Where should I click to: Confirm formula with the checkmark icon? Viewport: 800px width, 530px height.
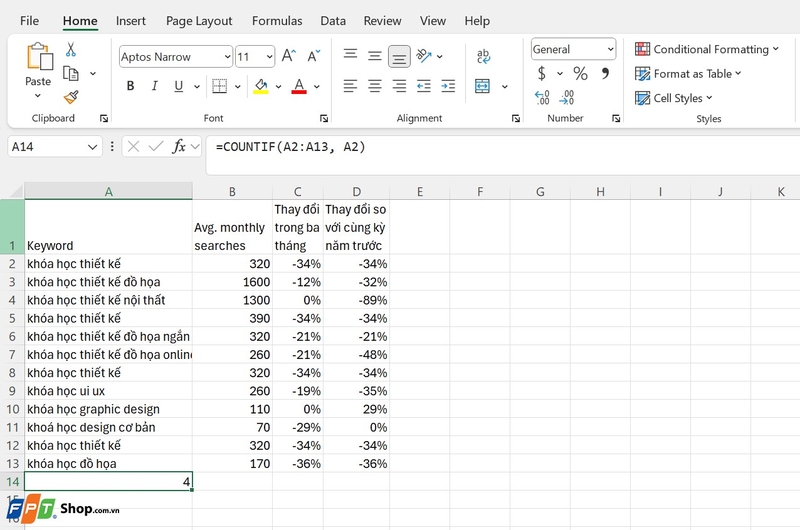[156, 147]
